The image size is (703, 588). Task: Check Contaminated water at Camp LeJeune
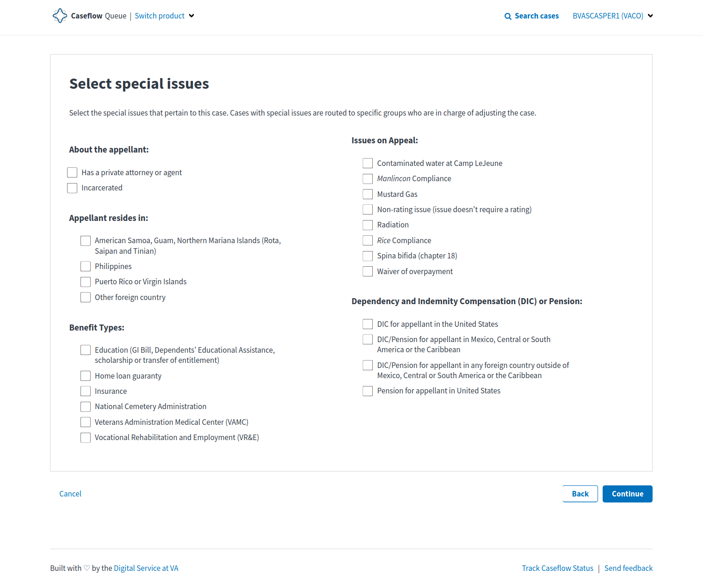click(368, 163)
